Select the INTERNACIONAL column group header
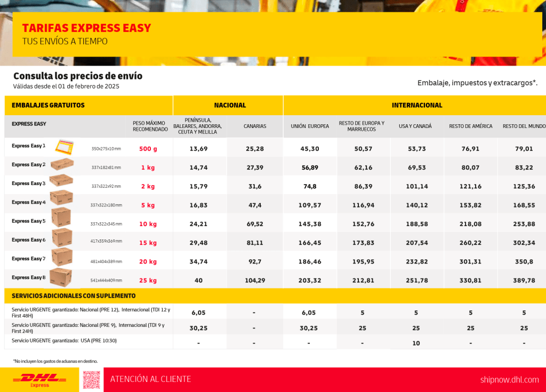This screenshot has height=392, width=546. pyautogui.click(x=417, y=105)
